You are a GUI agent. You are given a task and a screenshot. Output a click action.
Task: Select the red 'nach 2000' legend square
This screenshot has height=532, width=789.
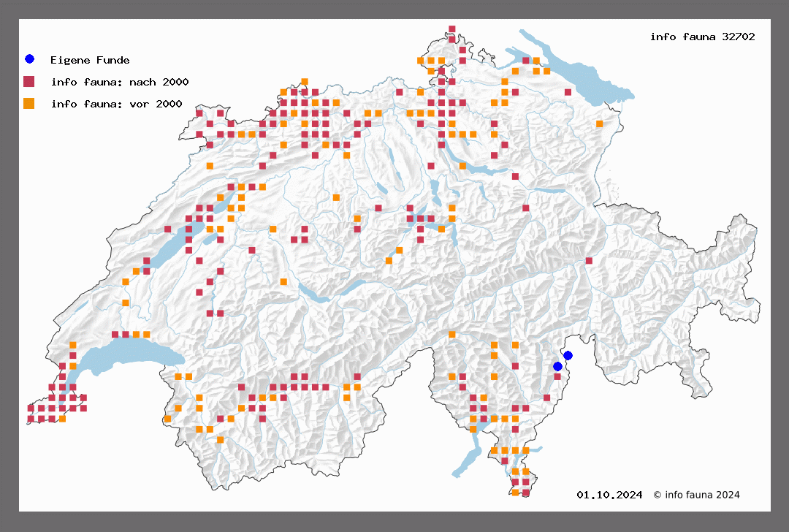(29, 81)
